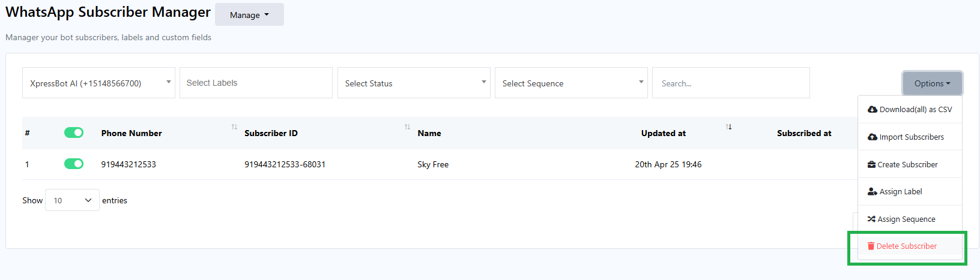This screenshot has width=980, height=280.
Task: Sort by the Updated at column arrows
Action: pyautogui.click(x=728, y=127)
